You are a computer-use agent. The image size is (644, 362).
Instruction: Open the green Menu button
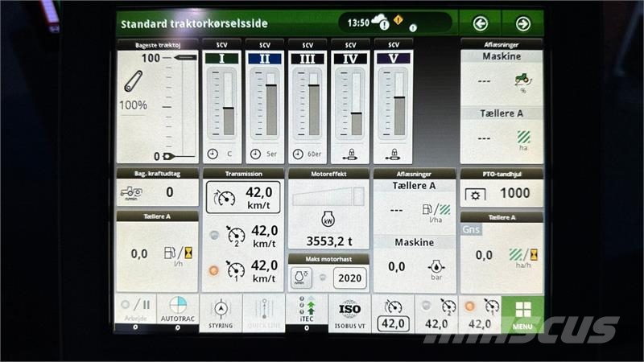(x=522, y=315)
